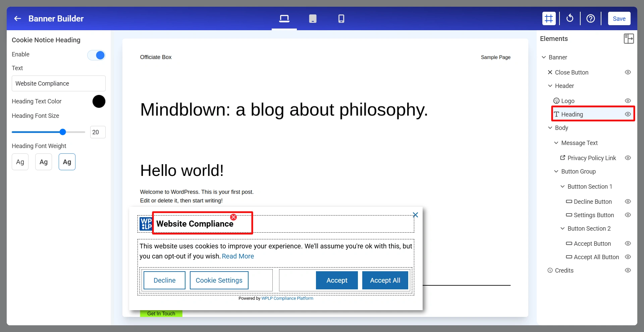Screen dimensions: 644x332
Task: Toggle Settings Button visibility eye
Action: pos(628,215)
